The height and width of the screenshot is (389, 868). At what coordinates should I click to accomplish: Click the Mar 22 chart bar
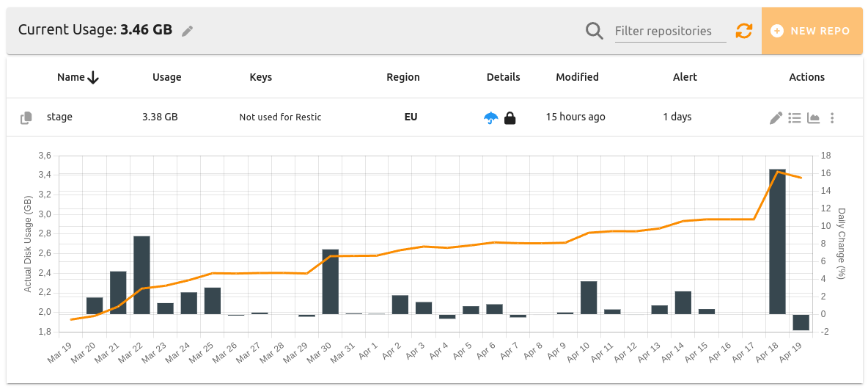pyautogui.click(x=141, y=275)
